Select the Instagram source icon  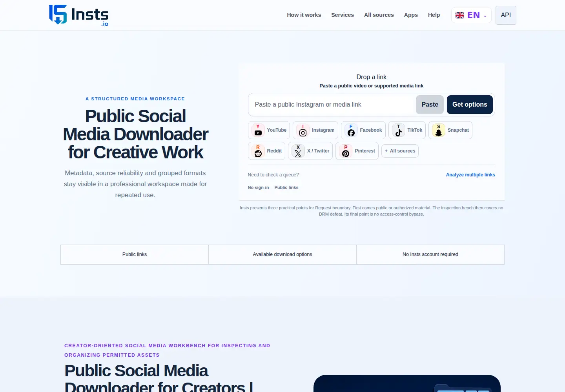(303, 130)
